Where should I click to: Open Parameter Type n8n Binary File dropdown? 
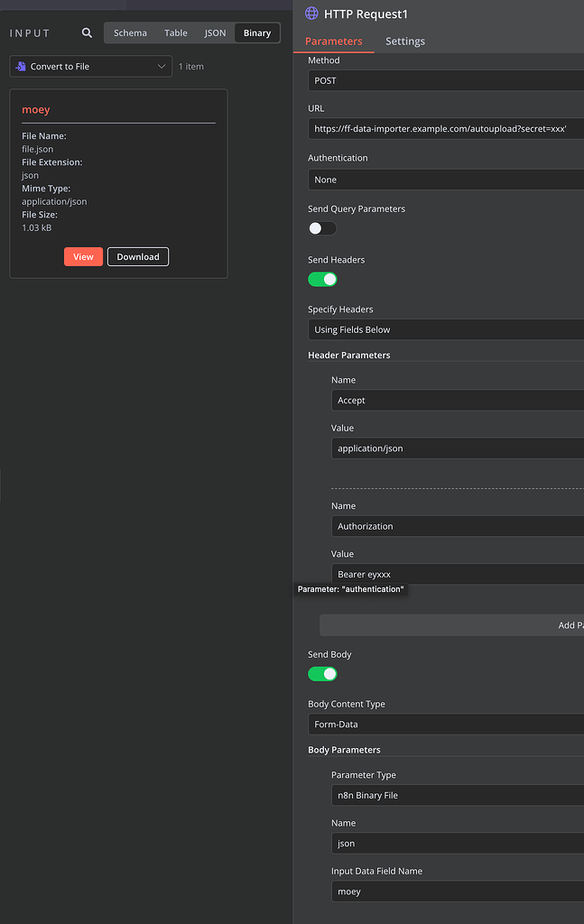pyautogui.click(x=457, y=795)
